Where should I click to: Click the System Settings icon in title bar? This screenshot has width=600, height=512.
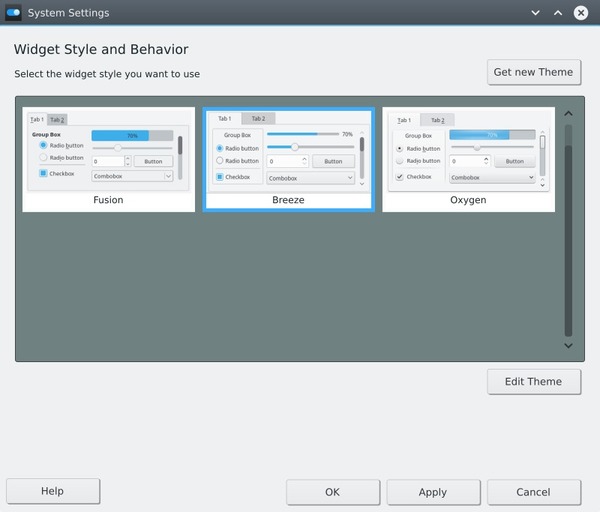[x=14, y=13]
